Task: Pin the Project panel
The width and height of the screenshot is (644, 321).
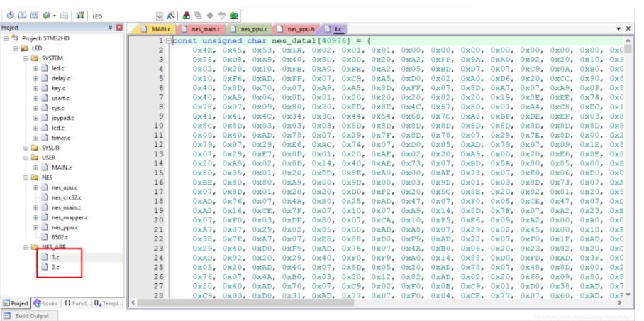Action: coord(110,28)
